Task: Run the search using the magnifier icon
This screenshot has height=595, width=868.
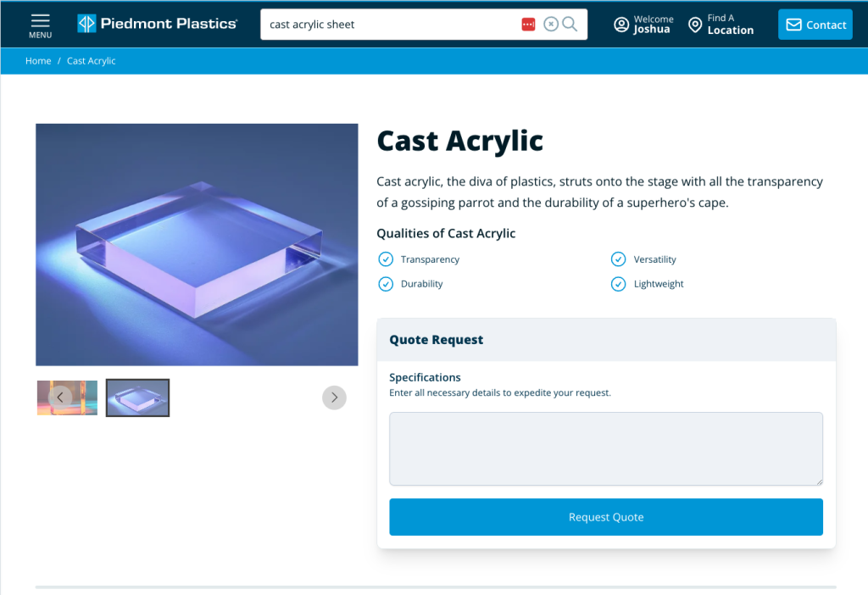Action: pyautogui.click(x=569, y=24)
